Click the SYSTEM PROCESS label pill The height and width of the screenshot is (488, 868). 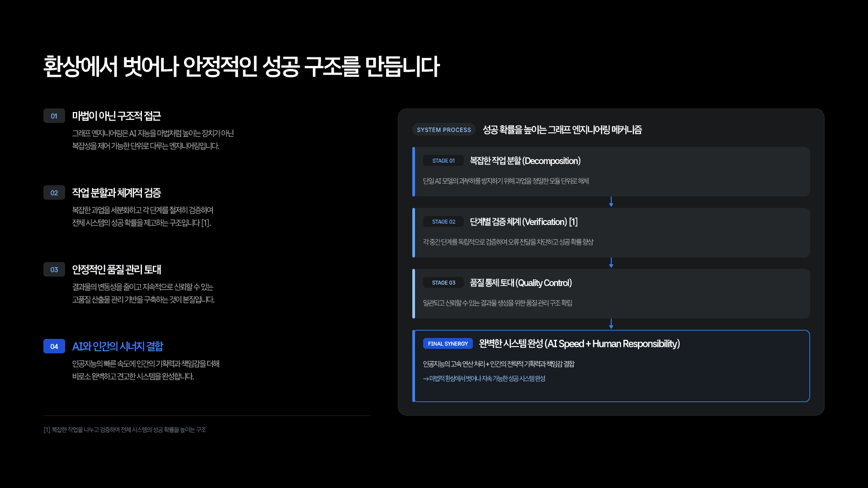tap(443, 130)
